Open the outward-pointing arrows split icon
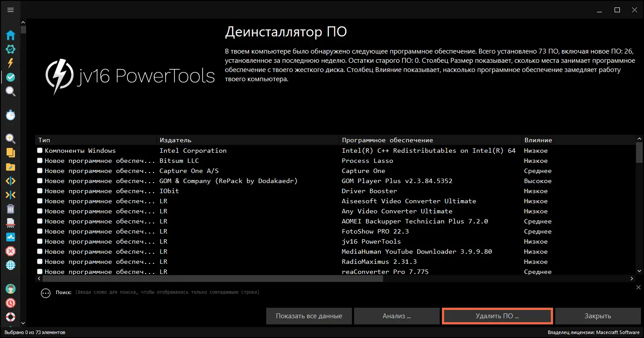 [11, 181]
